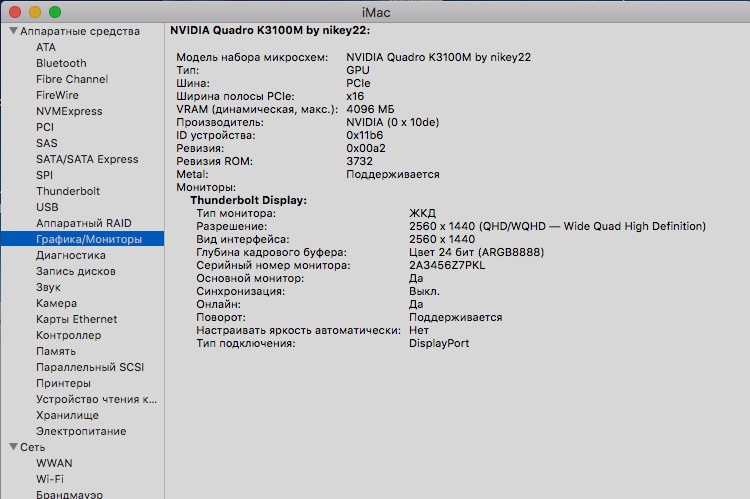The image size is (750, 499).
Task: Open Хранилище in the sidebar
Action: pyautogui.click(x=67, y=415)
